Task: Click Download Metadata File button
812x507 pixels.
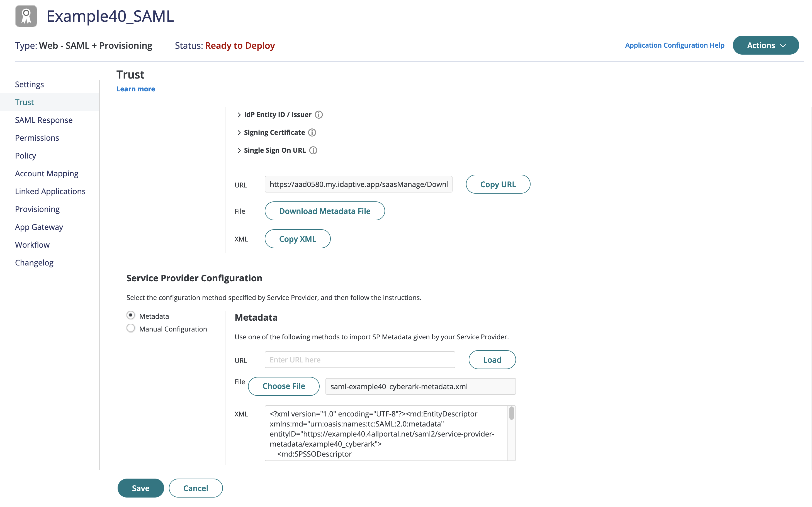Action: (x=324, y=211)
